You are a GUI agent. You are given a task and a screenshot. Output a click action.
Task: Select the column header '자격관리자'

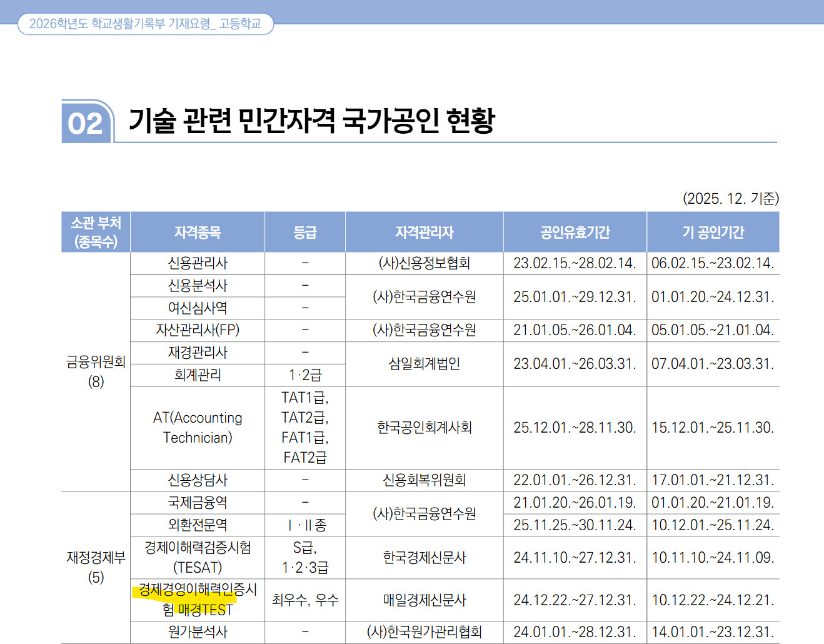click(425, 232)
